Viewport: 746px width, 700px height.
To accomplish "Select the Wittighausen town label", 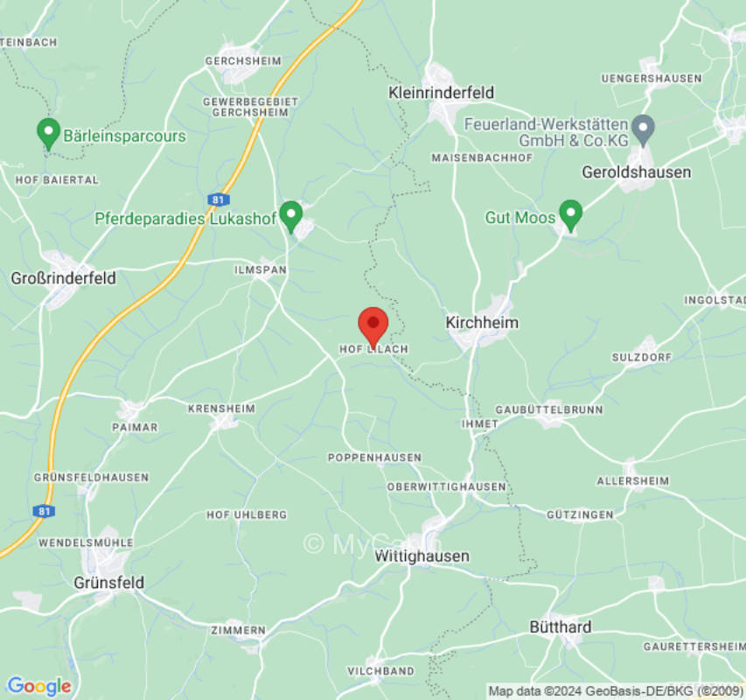I will (422, 556).
